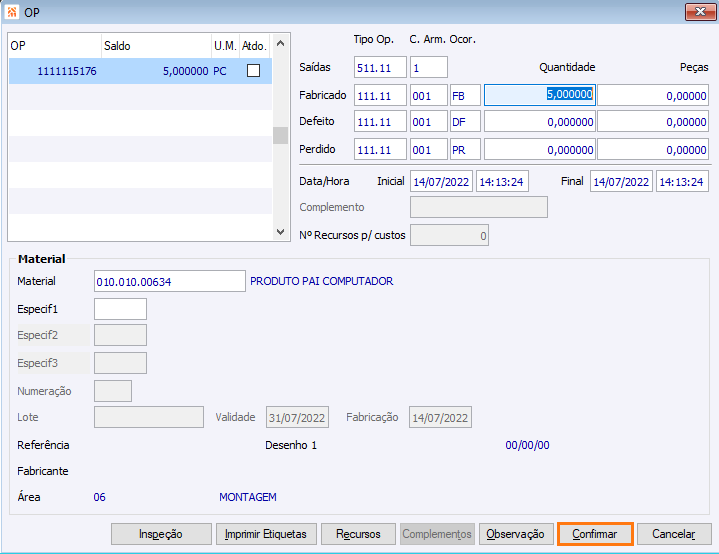Screen dimensions: 719x554
Task: Click Saídas C. Arm. field
Action: (x=429, y=67)
